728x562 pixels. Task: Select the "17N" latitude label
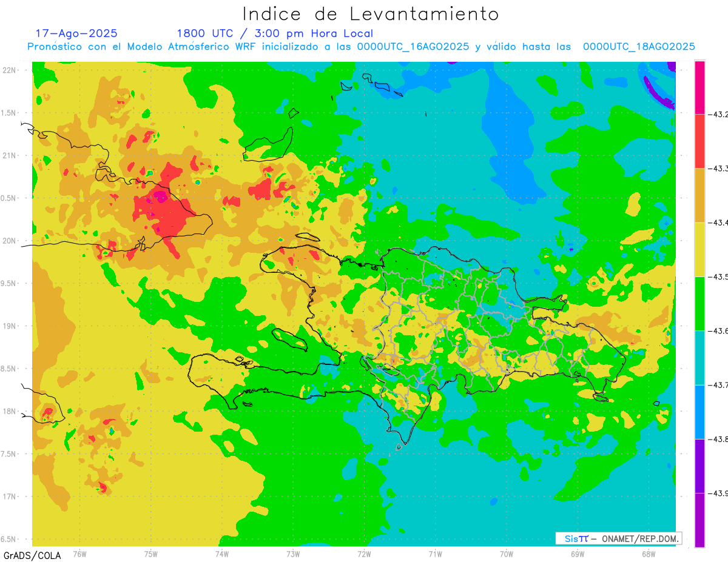(10, 496)
